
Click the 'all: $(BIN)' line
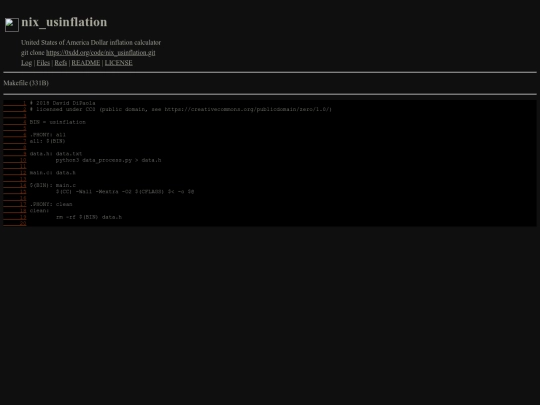coord(48,141)
